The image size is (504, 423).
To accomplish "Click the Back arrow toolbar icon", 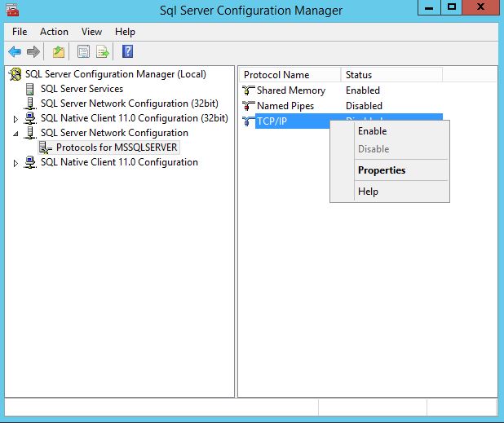I will point(15,52).
